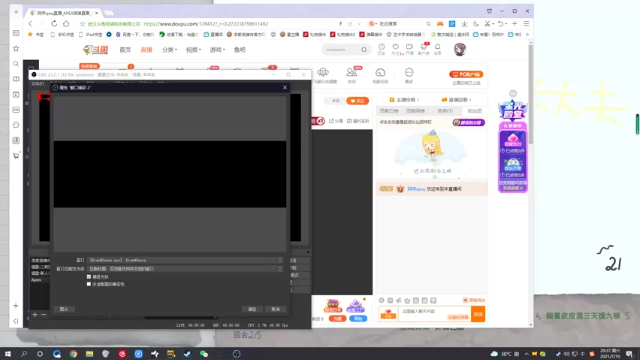Collapse the browser sidebar arrow at bottom
This screenshot has width=640, height=360.
16,321
